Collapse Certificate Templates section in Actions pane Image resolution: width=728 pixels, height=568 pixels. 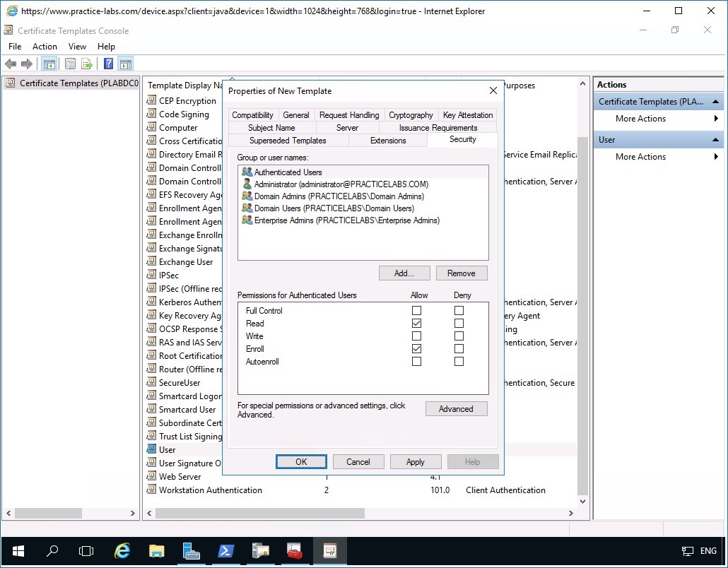click(x=715, y=102)
